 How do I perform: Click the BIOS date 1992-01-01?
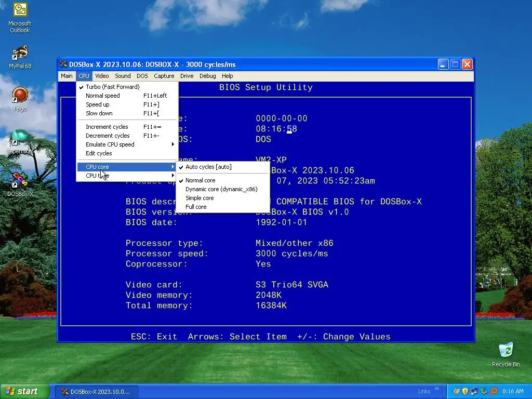(x=281, y=222)
